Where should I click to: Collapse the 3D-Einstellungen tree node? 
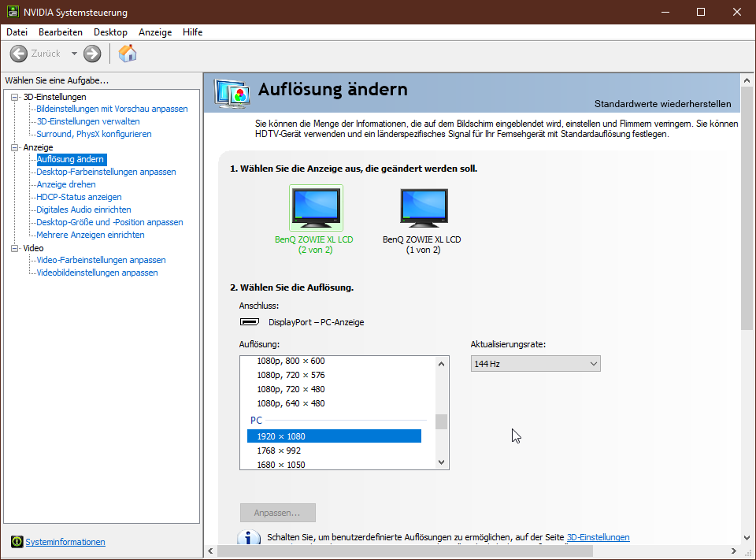coord(15,97)
